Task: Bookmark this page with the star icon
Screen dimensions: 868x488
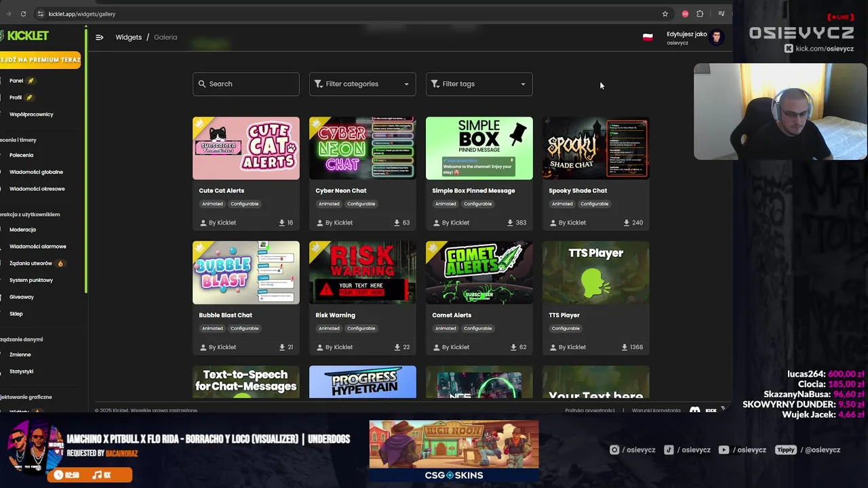Action: pos(665,14)
